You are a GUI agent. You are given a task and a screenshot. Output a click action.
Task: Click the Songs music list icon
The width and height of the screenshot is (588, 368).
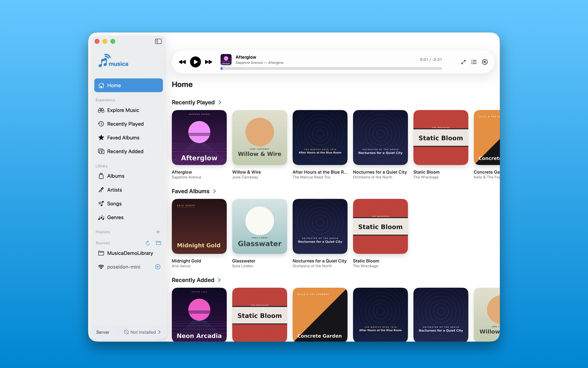(x=101, y=204)
